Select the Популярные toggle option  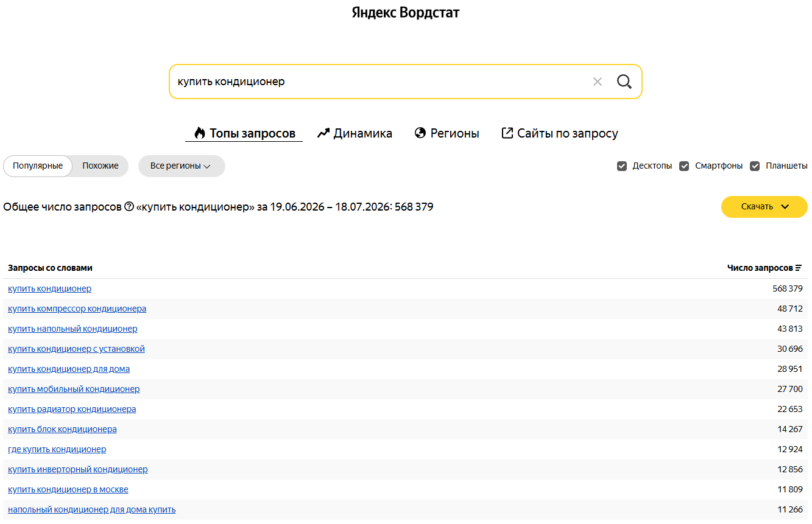pyautogui.click(x=38, y=166)
